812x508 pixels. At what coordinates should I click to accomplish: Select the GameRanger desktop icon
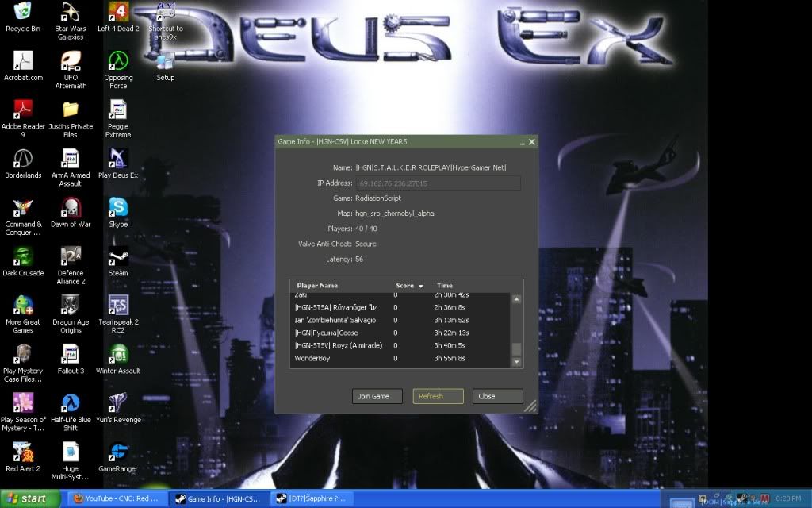118,456
